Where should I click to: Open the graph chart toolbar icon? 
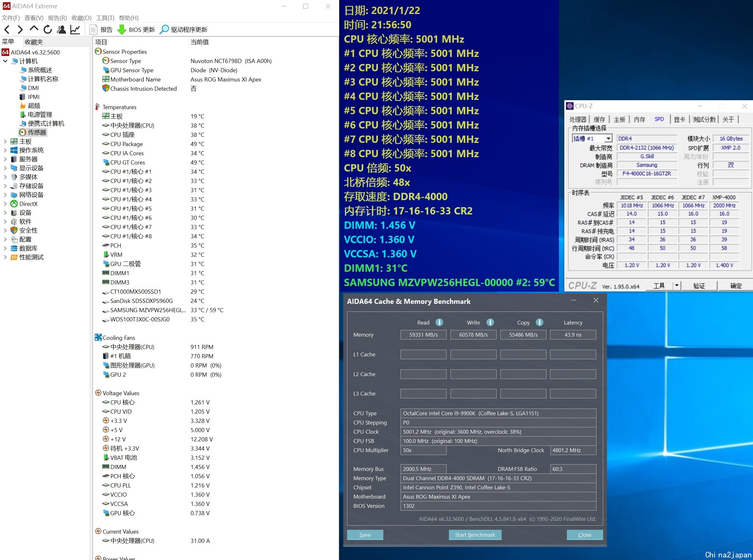pyautogui.click(x=75, y=30)
